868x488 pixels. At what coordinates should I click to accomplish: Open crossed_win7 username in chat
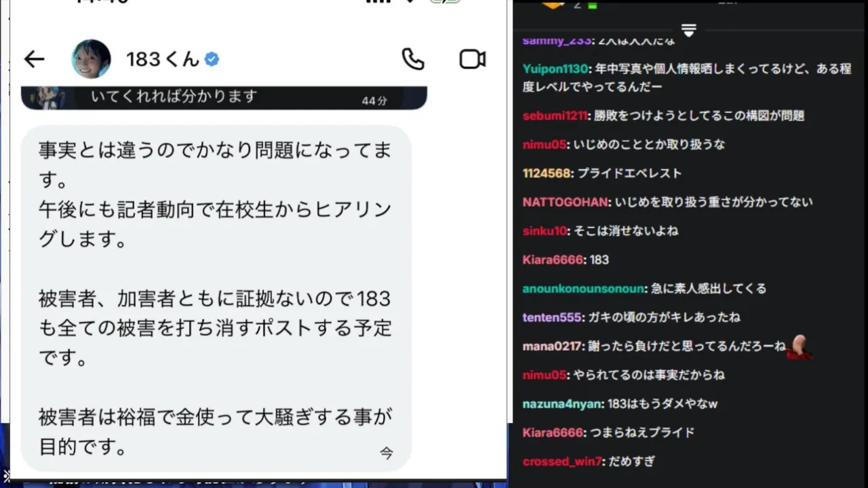[x=562, y=462]
